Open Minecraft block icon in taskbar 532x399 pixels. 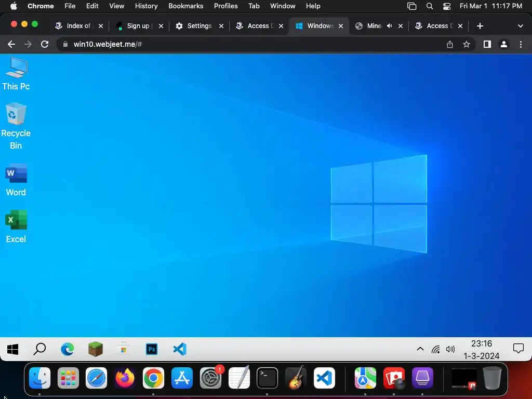coord(96,349)
